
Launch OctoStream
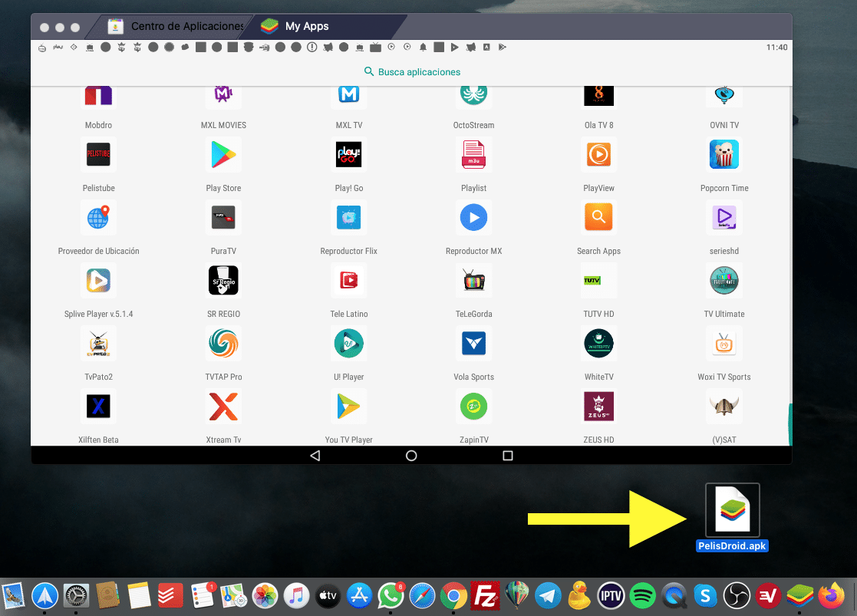(473, 92)
